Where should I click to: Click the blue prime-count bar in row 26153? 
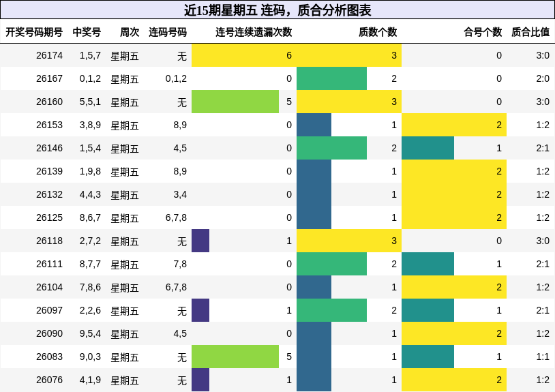point(314,125)
